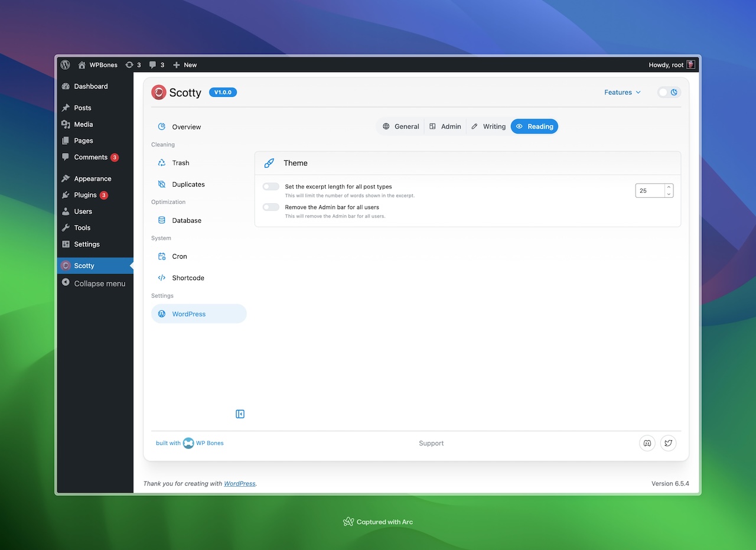Image resolution: width=756 pixels, height=550 pixels.
Task: Open the Shortcode code-brackets icon
Action: [x=162, y=278]
